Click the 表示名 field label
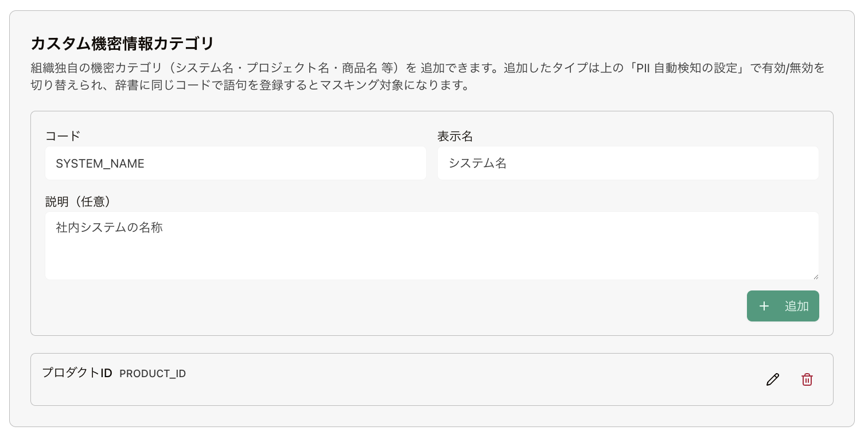The width and height of the screenshot is (868, 438). pos(455,136)
